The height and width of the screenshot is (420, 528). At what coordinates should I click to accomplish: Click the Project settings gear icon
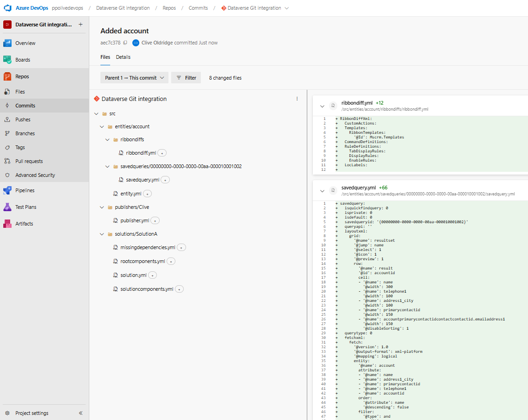[x=7, y=413]
